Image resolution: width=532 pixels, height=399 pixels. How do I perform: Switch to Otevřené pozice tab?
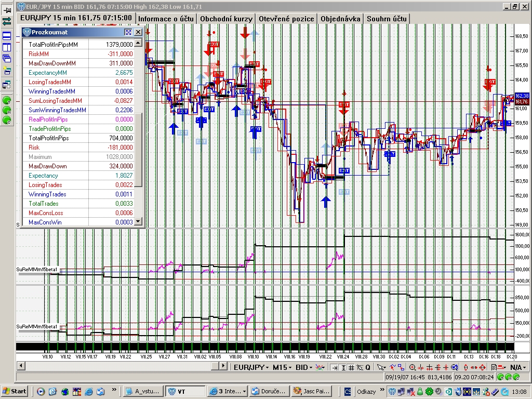pyautogui.click(x=286, y=19)
